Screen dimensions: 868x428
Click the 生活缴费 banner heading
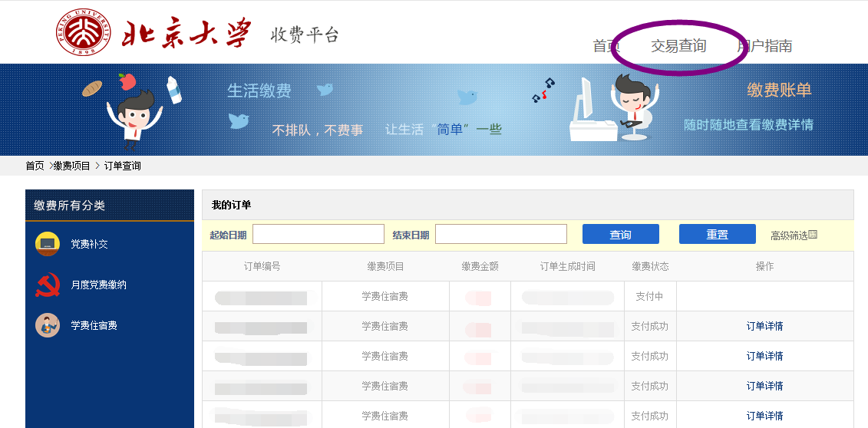(x=259, y=91)
